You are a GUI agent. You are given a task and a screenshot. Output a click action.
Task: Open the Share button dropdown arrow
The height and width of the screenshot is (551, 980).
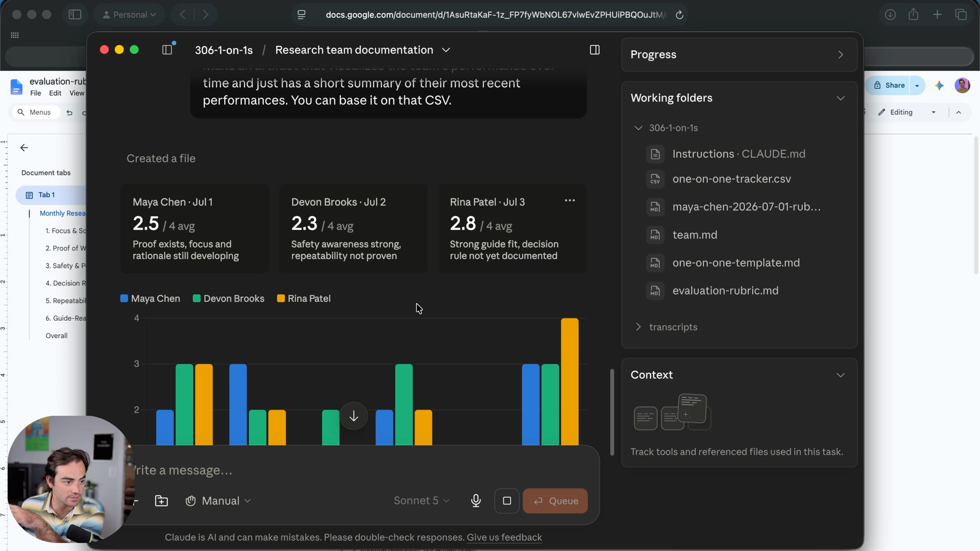tap(917, 86)
